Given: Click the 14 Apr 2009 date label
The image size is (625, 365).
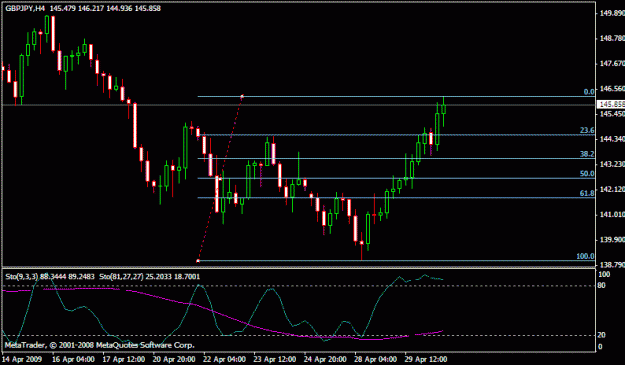Looking at the screenshot, I should [22, 359].
